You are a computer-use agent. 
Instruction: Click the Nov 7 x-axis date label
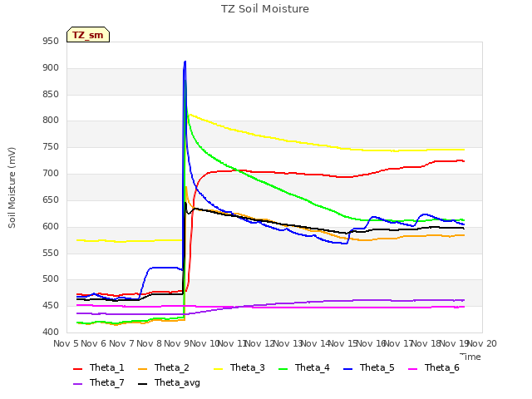121,343
